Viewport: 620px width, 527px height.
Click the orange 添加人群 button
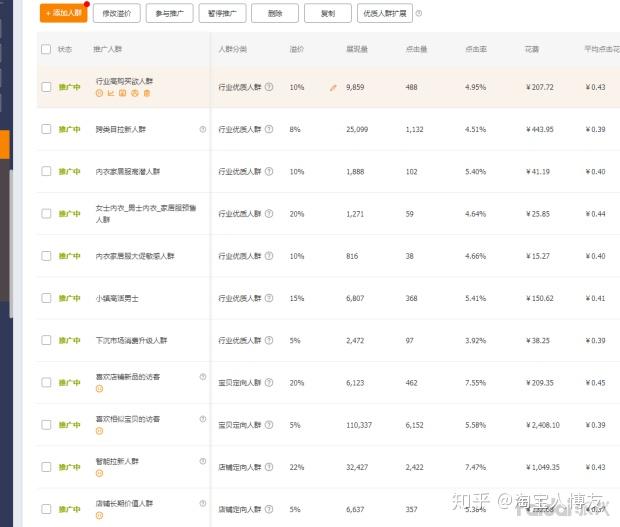64,13
